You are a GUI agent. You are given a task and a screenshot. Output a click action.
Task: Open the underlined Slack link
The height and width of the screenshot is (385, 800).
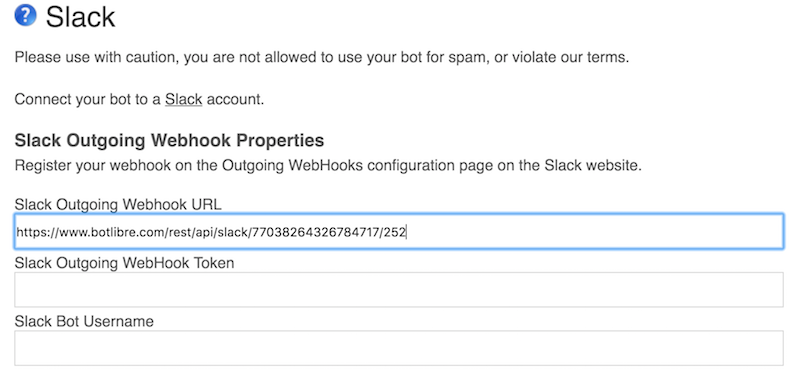pos(183,99)
